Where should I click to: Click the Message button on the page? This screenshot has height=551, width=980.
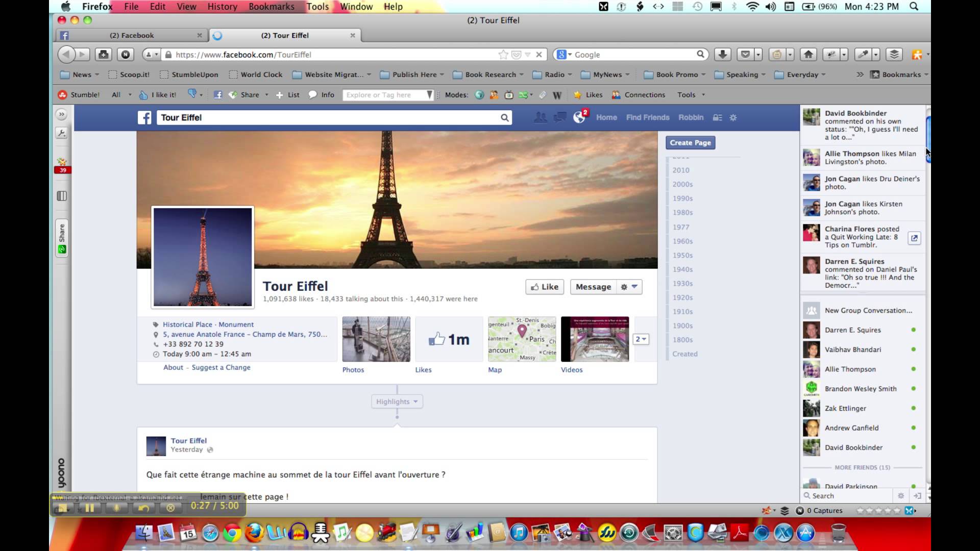(593, 287)
